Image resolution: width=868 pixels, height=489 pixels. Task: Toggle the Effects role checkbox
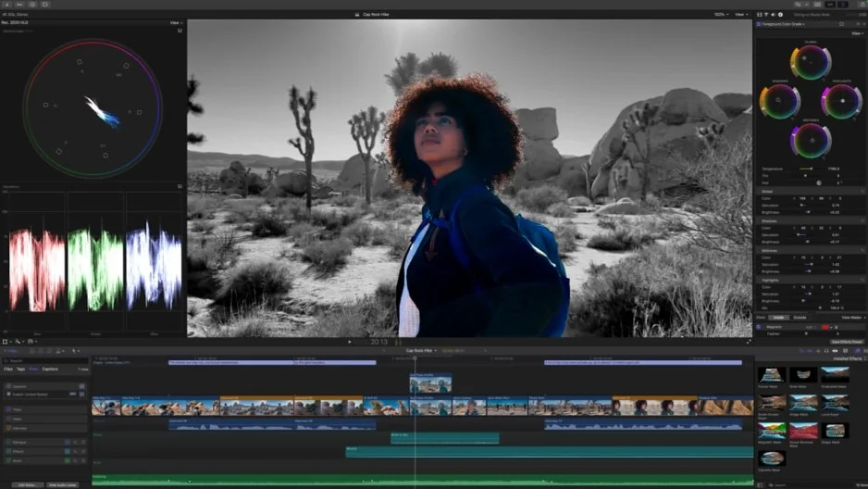click(x=8, y=451)
